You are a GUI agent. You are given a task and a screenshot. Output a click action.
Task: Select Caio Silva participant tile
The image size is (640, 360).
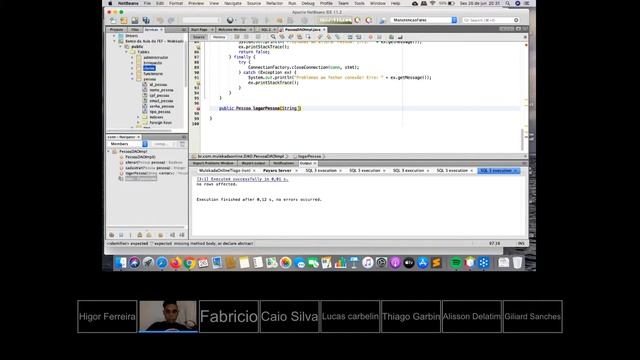click(x=289, y=317)
